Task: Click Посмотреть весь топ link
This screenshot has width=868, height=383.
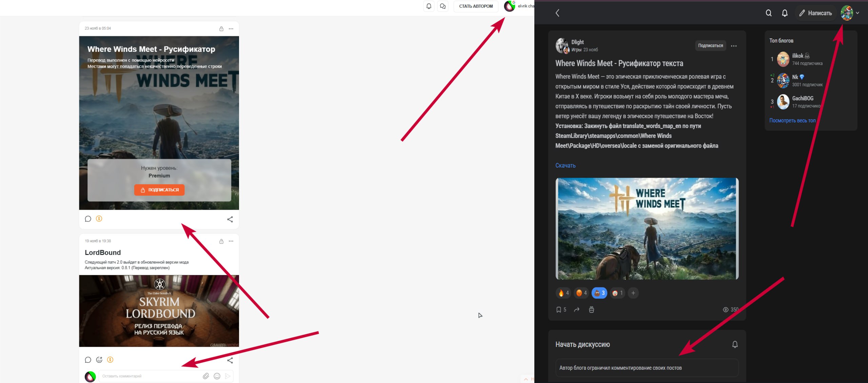Action: [x=792, y=120]
